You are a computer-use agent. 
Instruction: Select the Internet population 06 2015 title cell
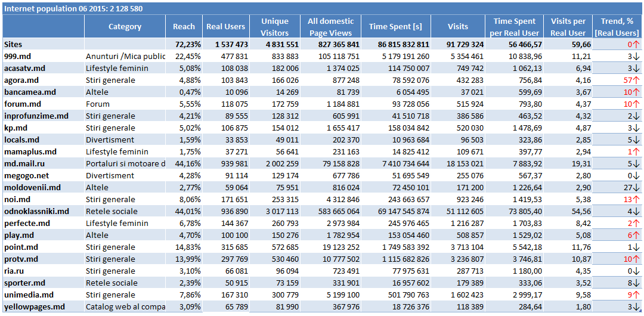click(x=322, y=8)
